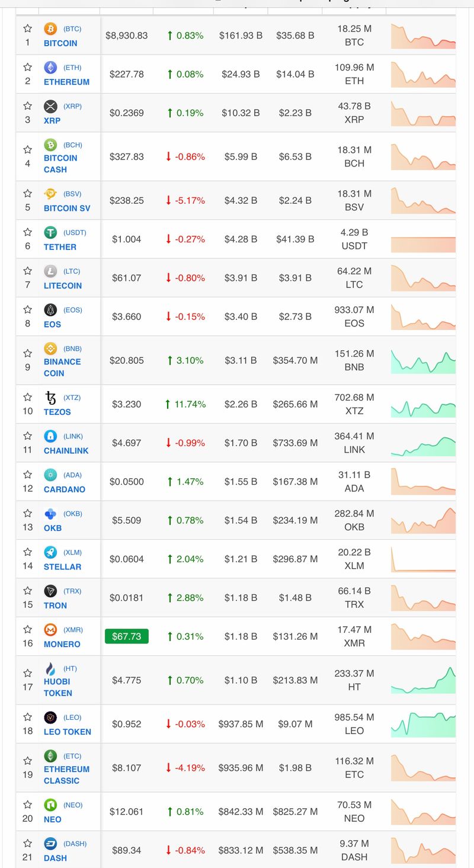Image resolution: width=474 pixels, height=868 pixels.
Task: Click the Binance Coin logo icon
Action: tap(50, 348)
